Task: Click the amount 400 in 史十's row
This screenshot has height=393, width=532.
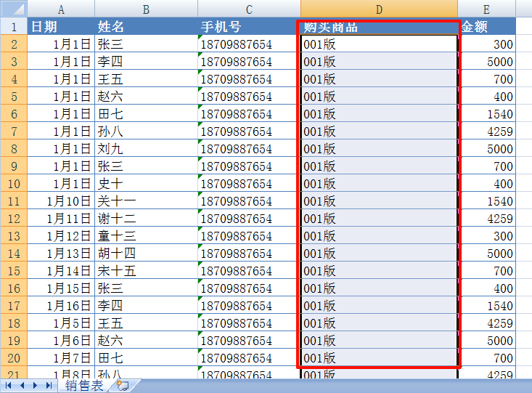Action: 486,183
